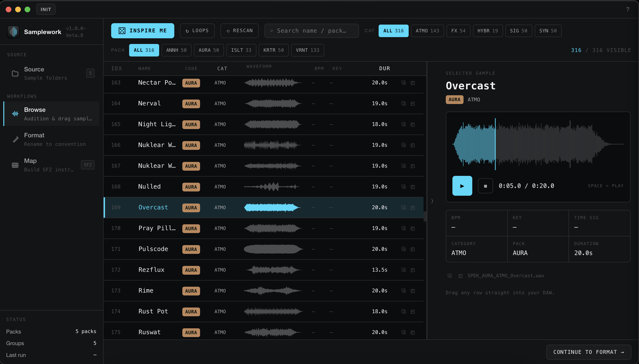
Task: Filter category to SIG 50
Action: click(518, 30)
